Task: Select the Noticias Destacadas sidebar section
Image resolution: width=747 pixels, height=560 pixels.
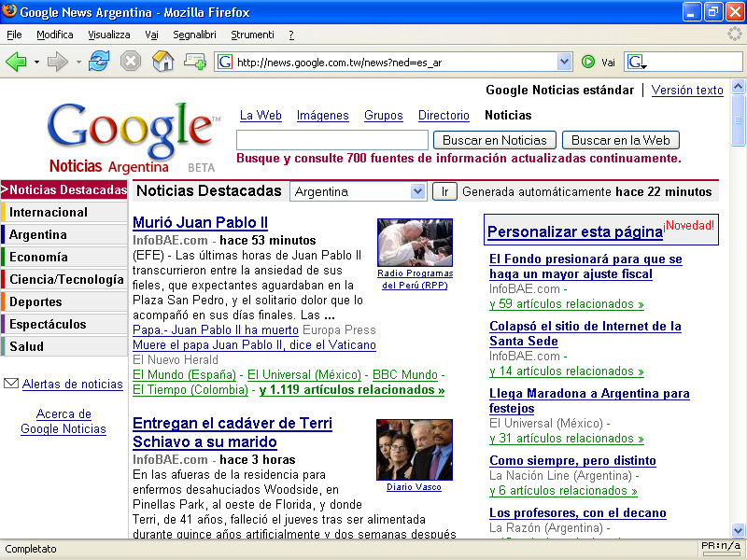Action: [x=64, y=189]
